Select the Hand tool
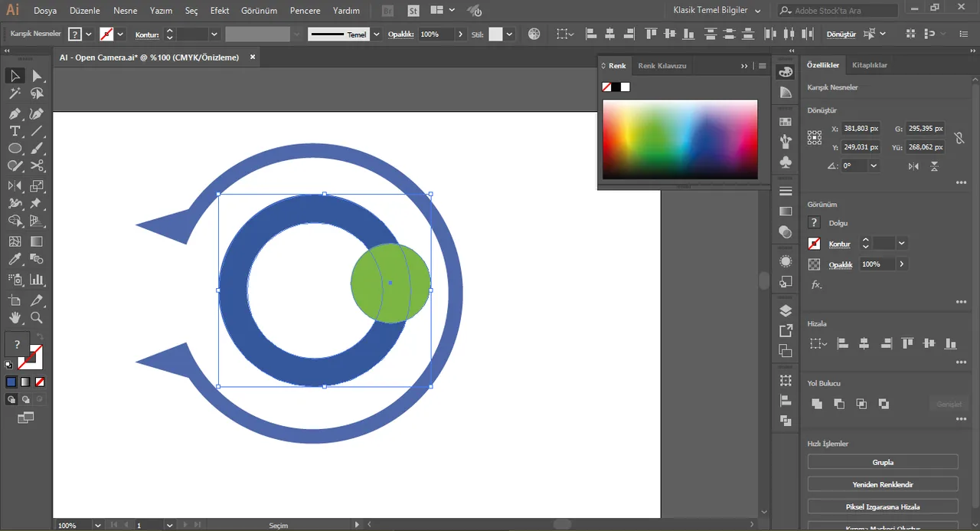Viewport: 980px width, 531px height. (x=15, y=317)
